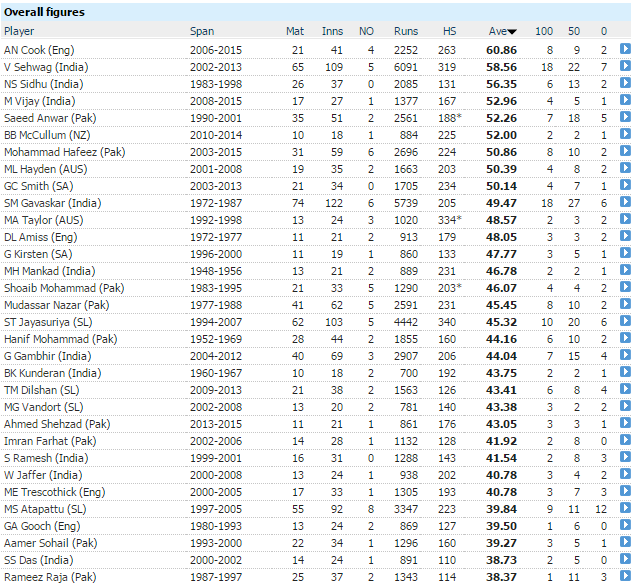Sort the table by the Runs column header
This screenshot has width=635, height=585.
click(406, 32)
